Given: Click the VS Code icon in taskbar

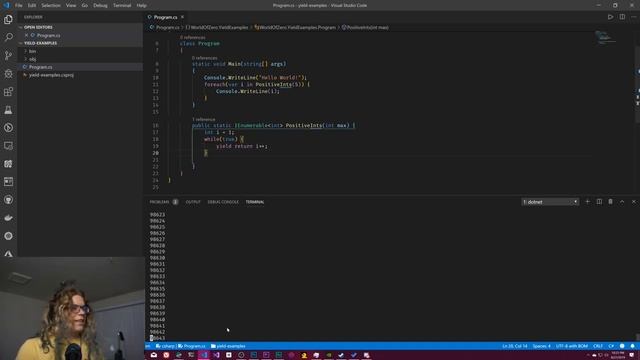Looking at the screenshot, I should (x=204, y=355).
